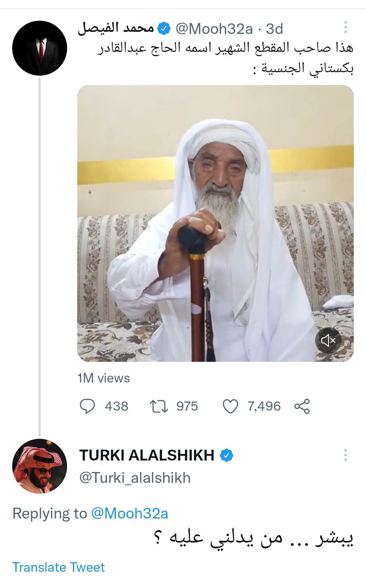The image size is (366, 588).
Task: Tap the share icon beside the like count
Action: coord(302,406)
